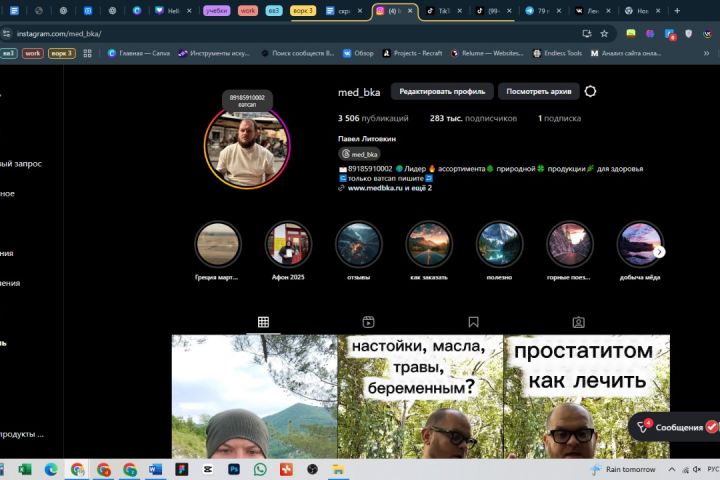The image size is (720, 480).
Task: Click the site info icon in address bar
Action: pos(6,34)
